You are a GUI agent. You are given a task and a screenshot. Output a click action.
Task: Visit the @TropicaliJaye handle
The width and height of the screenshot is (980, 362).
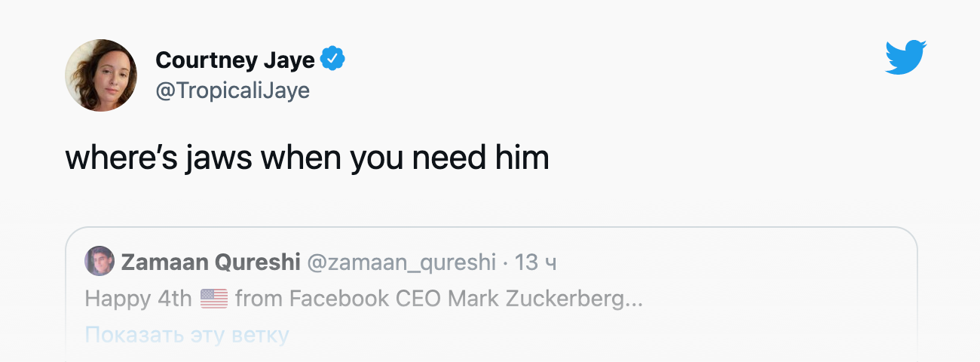coord(232,90)
